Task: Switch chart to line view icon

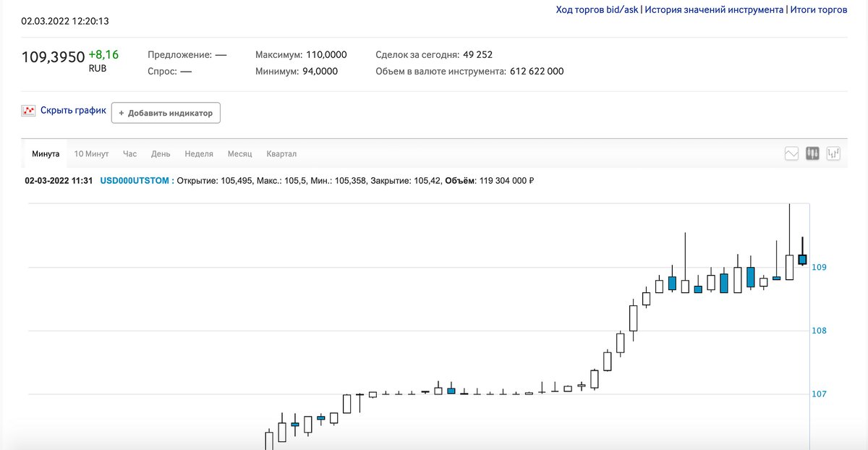Action: pos(791,153)
